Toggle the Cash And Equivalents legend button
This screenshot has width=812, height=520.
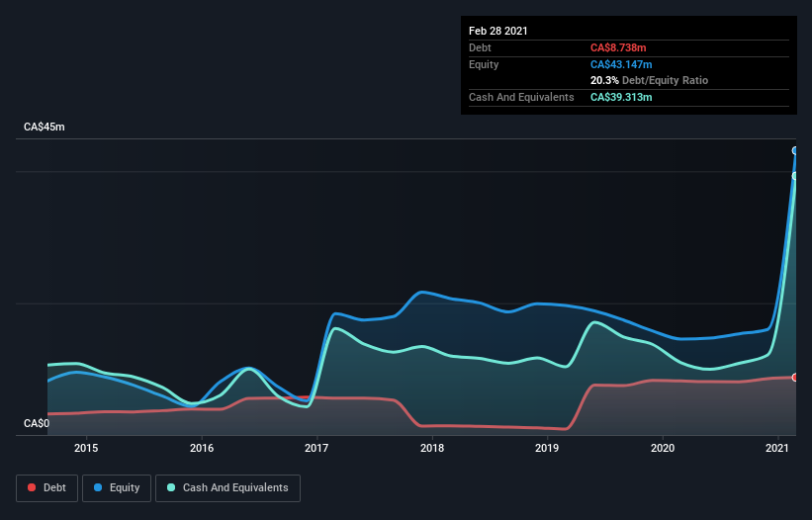pyautogui.click(x=227, y=488)
